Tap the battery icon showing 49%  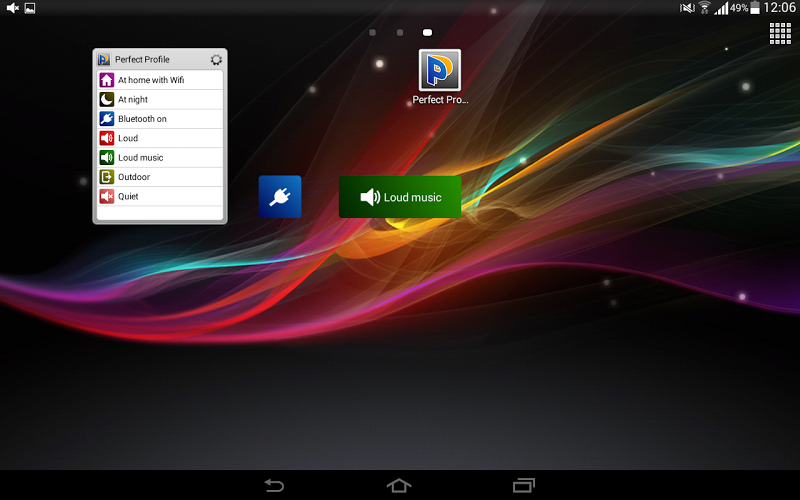[x=755, y=8]
